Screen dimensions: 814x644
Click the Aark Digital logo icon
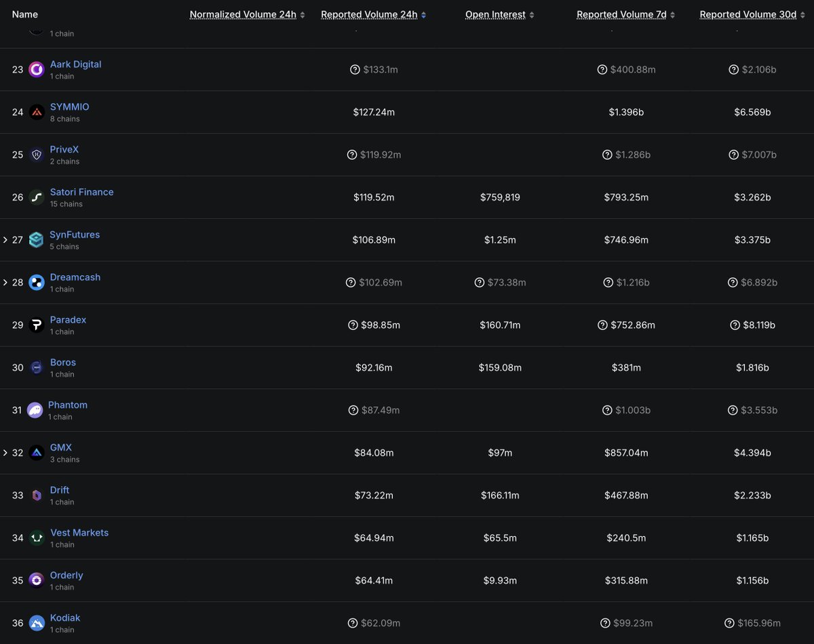click(x=37, y=70)
